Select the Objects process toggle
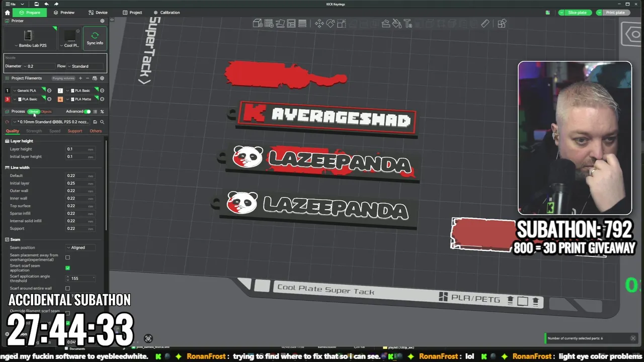This screenshot has width=644, height=362. tap(46, 112)
